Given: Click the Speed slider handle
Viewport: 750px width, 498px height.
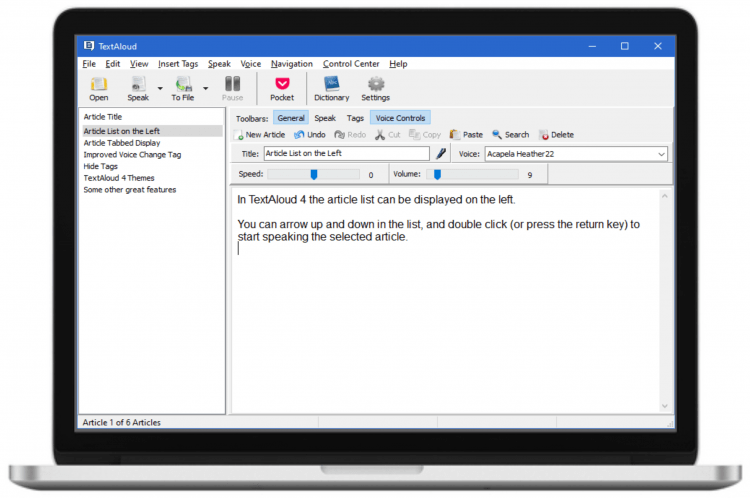Looking at the screenshot, I should [x=313, y=174].
